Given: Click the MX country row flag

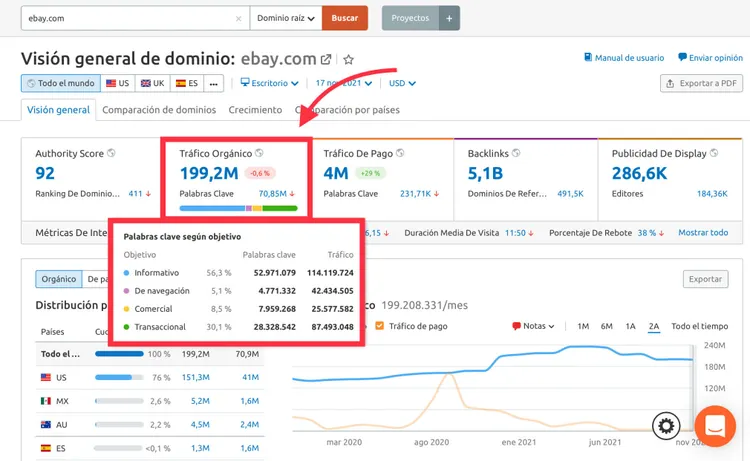Looking at the screenshot, I should tap(46, 401).
